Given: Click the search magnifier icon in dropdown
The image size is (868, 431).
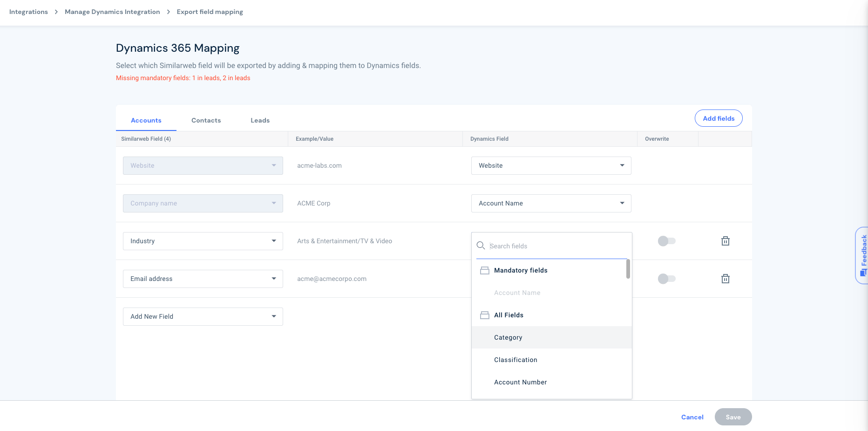Looking at the screenshot, I should (x=481, y=246).
